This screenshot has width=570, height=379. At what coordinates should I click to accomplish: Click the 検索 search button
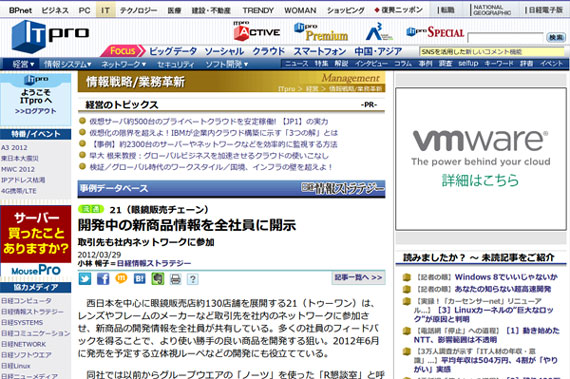556,37
